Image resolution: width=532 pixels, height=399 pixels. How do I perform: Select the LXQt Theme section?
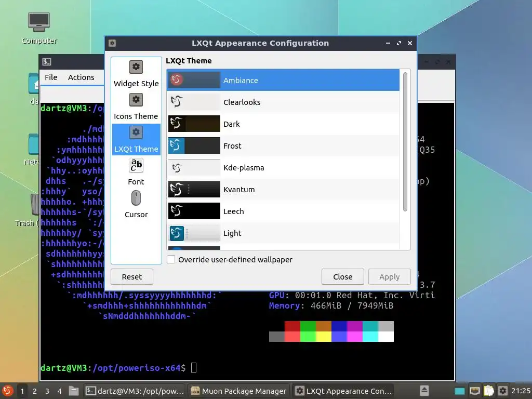136,139
